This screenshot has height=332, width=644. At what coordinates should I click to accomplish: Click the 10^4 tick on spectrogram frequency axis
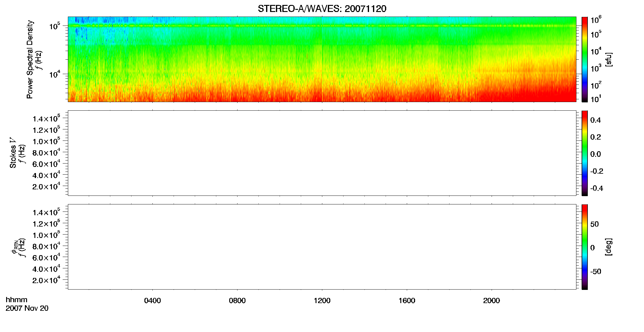(x=55, y=74)
